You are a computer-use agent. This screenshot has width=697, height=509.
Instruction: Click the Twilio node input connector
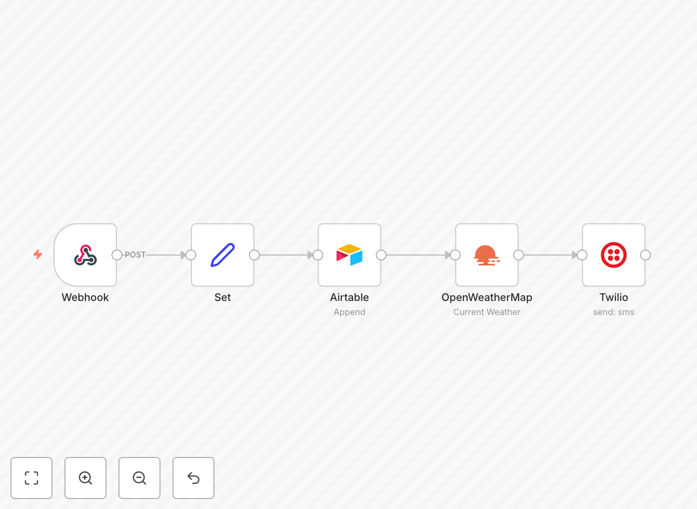pyautogui.click(x=582, y=255)
